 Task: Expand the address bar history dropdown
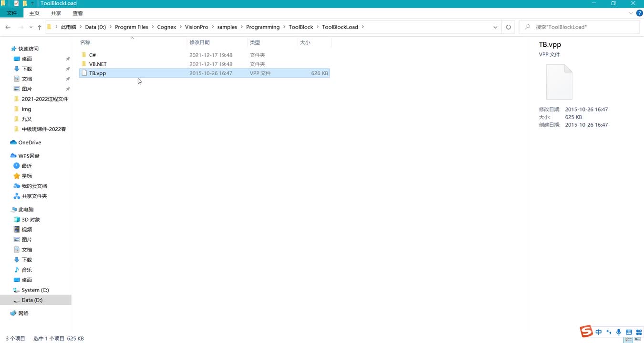496,27
